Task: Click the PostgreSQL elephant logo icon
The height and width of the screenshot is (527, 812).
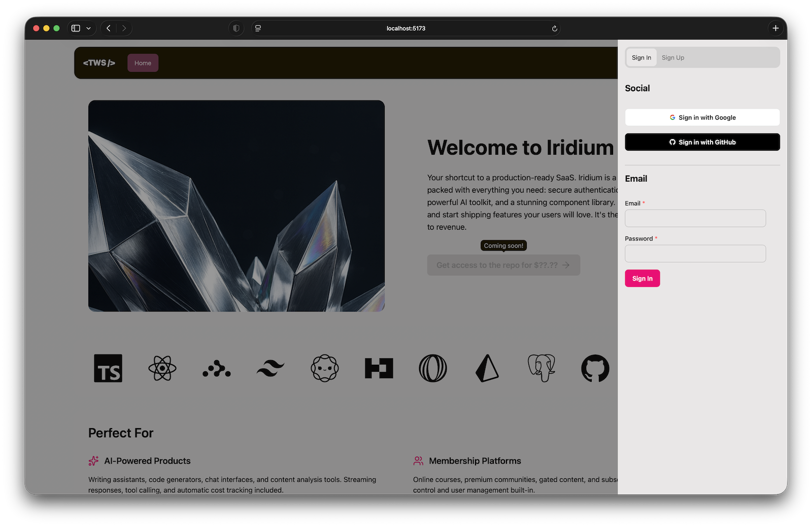Action: [x=542, y=368]
